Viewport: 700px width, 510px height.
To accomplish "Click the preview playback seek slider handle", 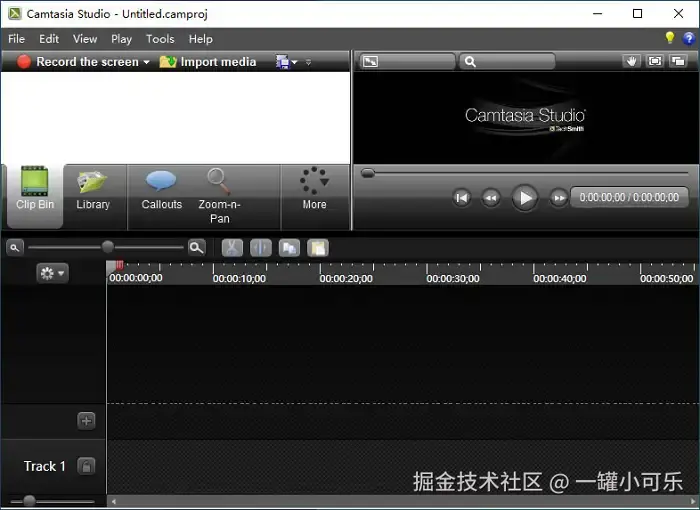I will pos(368,173).
